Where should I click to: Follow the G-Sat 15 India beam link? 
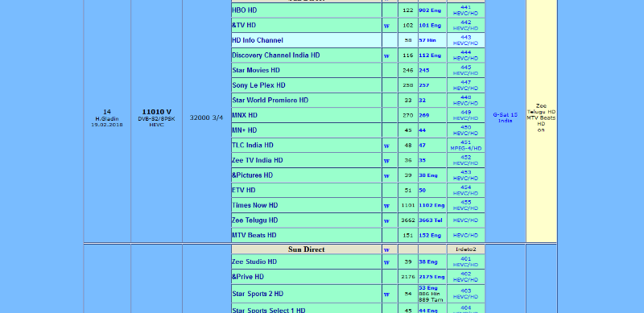[x=506, y=117]
